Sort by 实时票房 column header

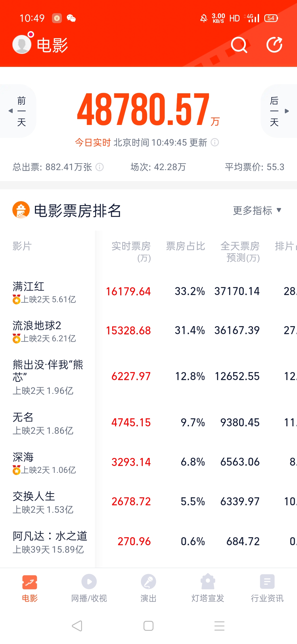tap(131, 251)
